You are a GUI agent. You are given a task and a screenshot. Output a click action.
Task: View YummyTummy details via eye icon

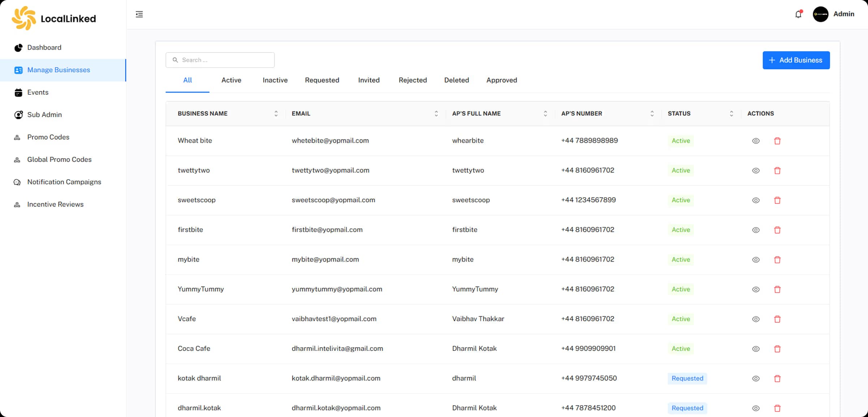756,289
